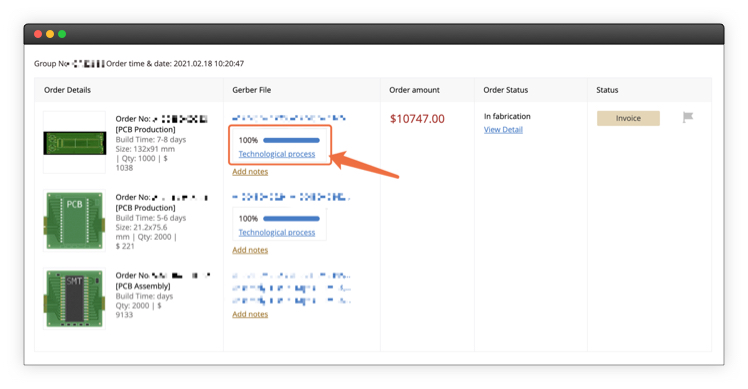Click the Invoice button

(x=628, y=118)
